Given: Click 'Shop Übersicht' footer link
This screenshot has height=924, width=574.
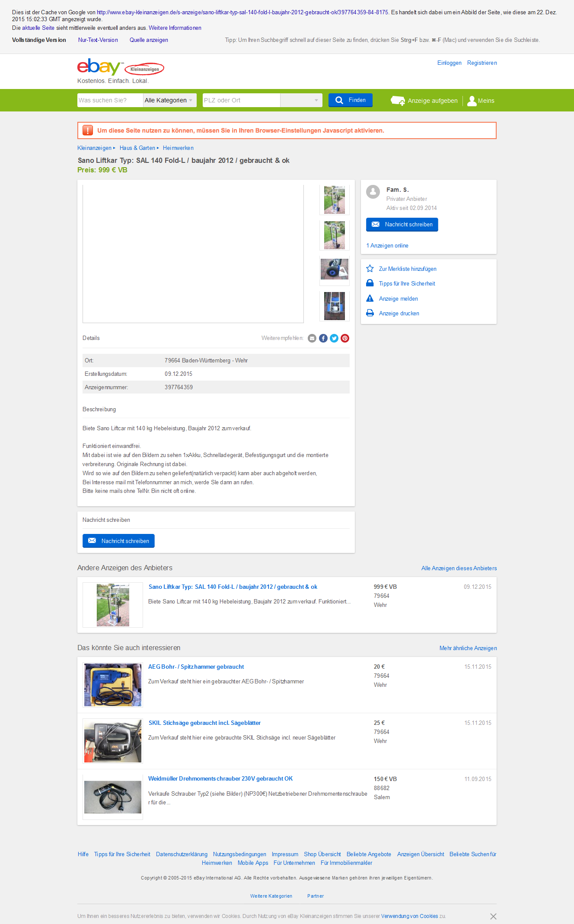Looking at the screenshot, I should coord(322,854).
